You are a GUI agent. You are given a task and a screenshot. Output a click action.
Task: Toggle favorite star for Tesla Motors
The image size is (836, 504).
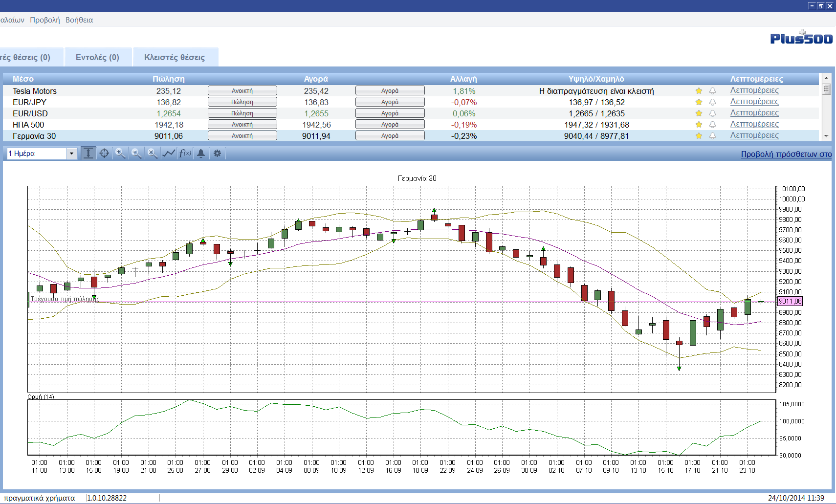click(x=699, y=91)
